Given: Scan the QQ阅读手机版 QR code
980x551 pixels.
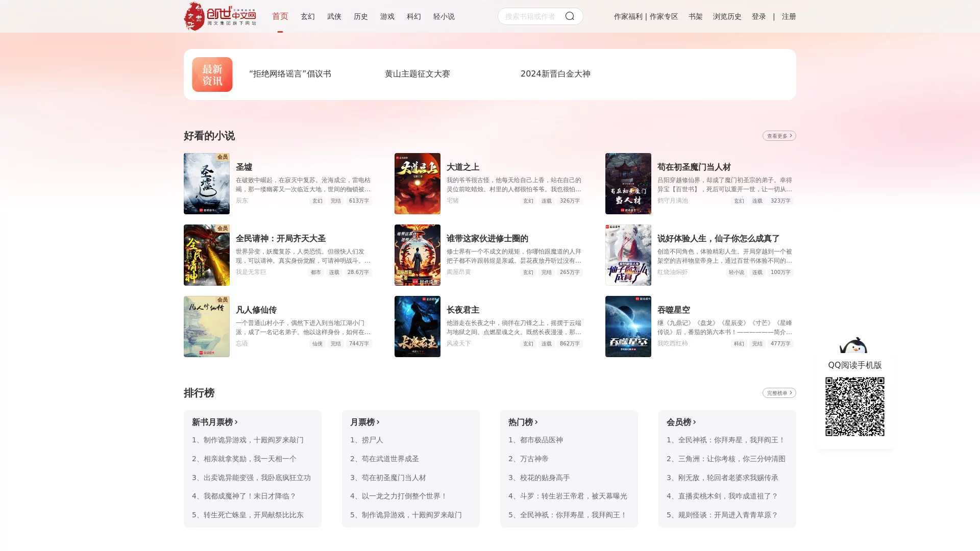Looking at the screenshot, I should click(x=854, y=407).
